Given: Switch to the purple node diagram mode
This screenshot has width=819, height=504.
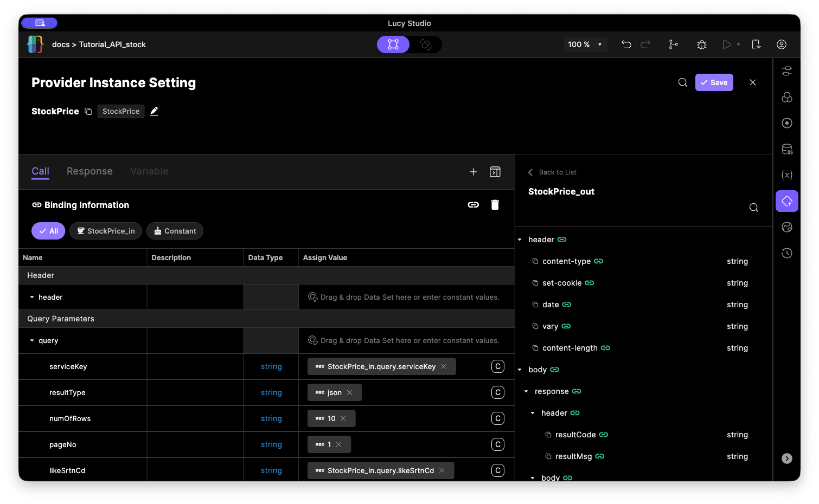Looking at the screenshot, I should [393, 44].
